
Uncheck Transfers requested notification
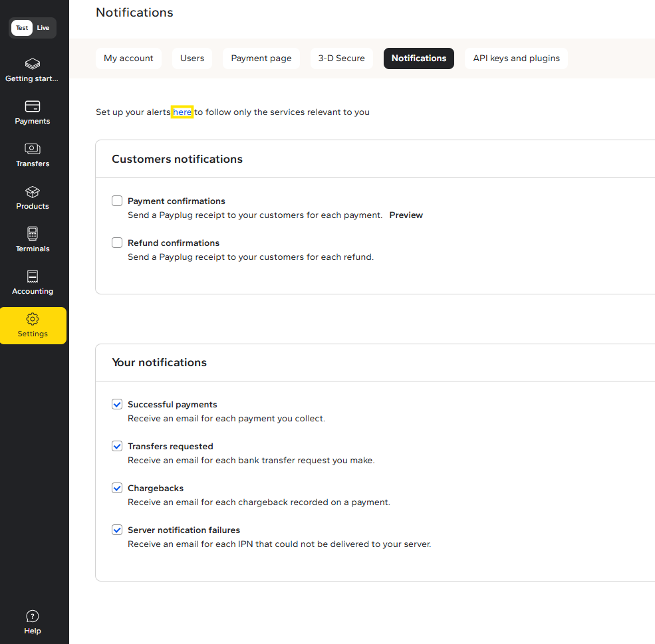(117, 446)
